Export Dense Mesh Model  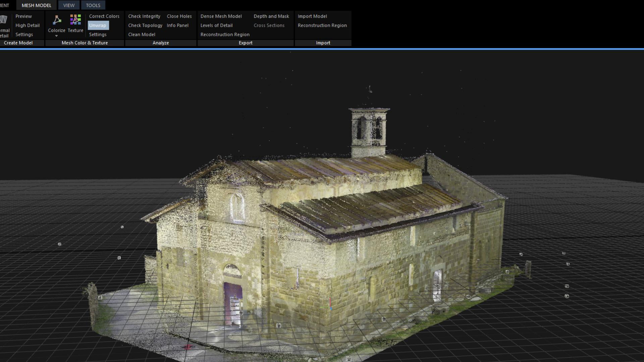coord(221,16)
